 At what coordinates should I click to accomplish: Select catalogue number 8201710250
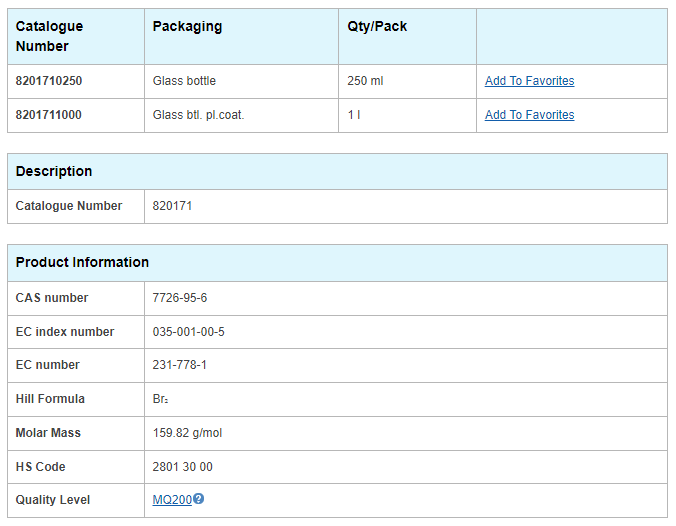click(x=49, y=81)
